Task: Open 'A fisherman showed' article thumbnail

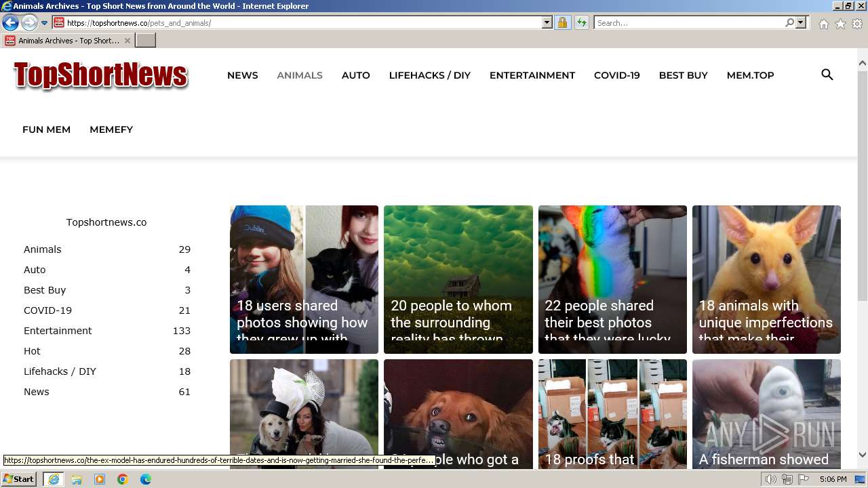Action: 766,413
